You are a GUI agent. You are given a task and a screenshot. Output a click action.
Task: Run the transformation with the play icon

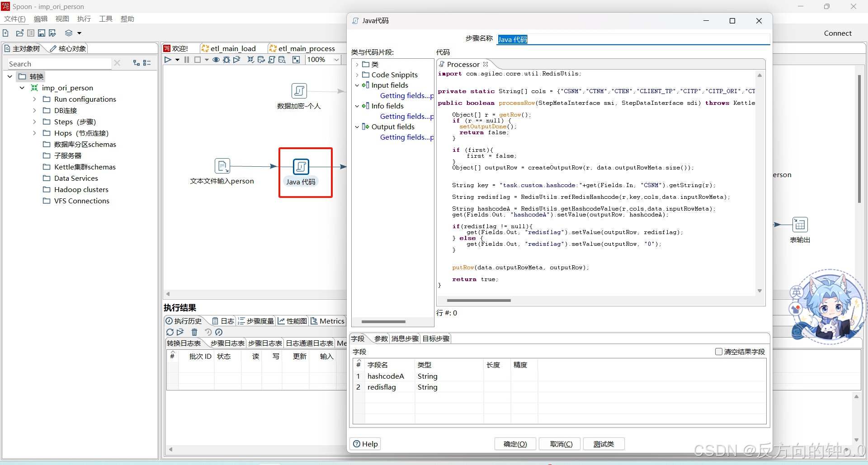168,60
